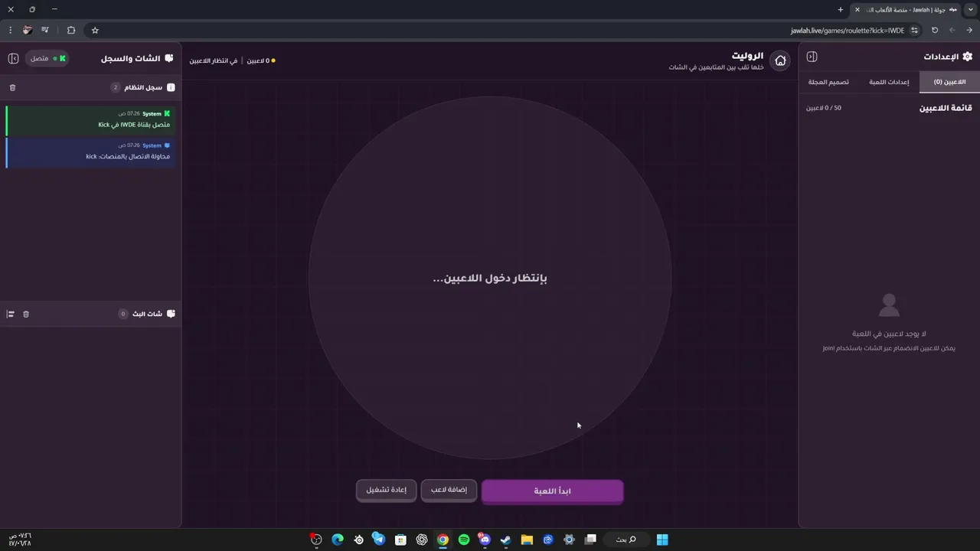Open Discord from the taskbar
Screen dimensions: 980x551
click(485, 540)
